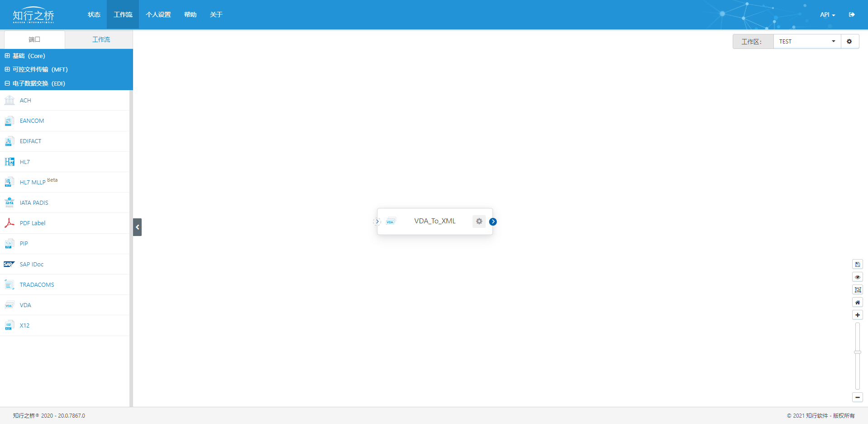The image size is (868, 424).
Task: Click the logout icon in top bar
Action: pos(852,14)
